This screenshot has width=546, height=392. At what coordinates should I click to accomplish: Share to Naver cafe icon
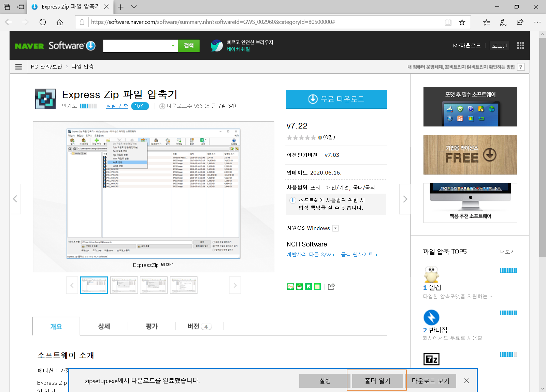(x=299, y=287)
